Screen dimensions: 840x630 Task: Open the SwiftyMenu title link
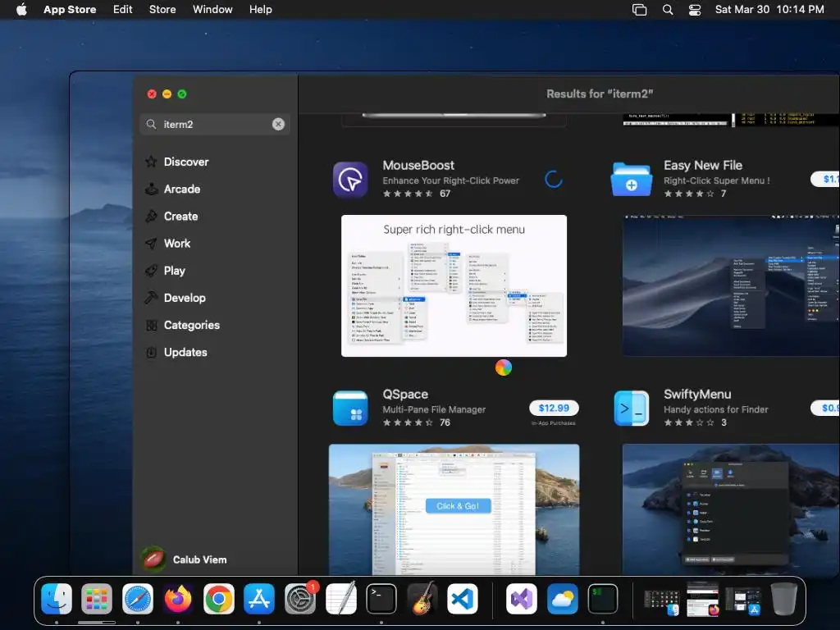coord(697,395)
